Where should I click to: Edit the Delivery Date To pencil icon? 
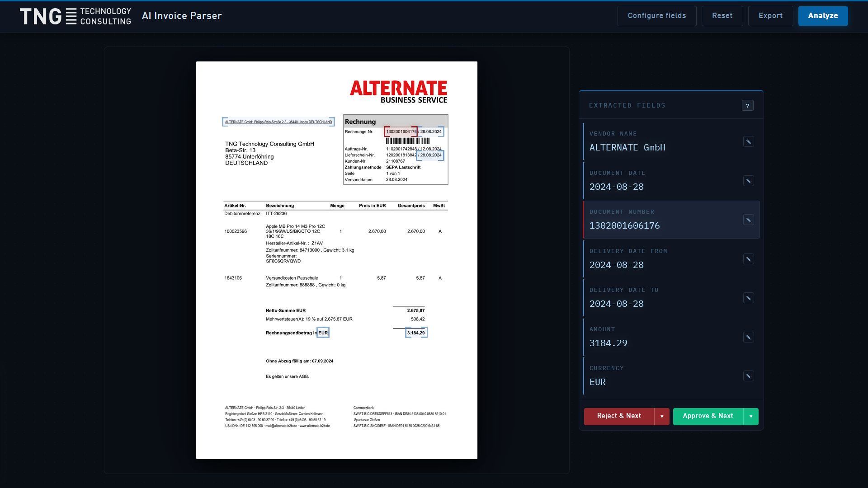pos(748,298)
